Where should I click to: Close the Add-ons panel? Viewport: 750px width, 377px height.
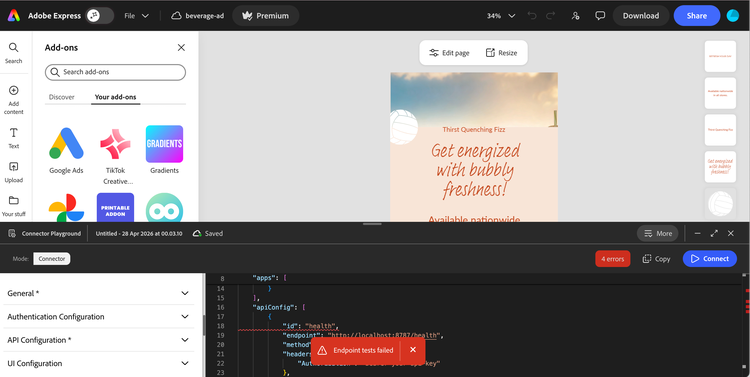pyautogui.click(x=181, y=47)
